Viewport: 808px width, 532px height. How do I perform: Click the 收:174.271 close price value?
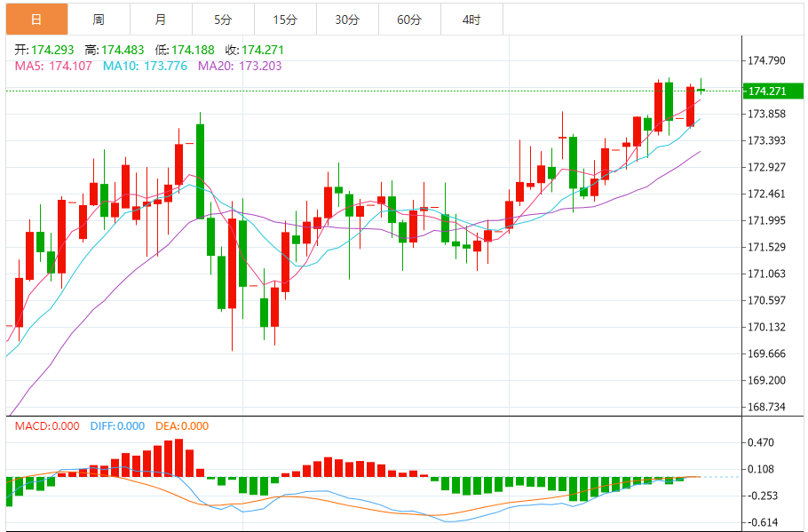(x=255, y=50)
